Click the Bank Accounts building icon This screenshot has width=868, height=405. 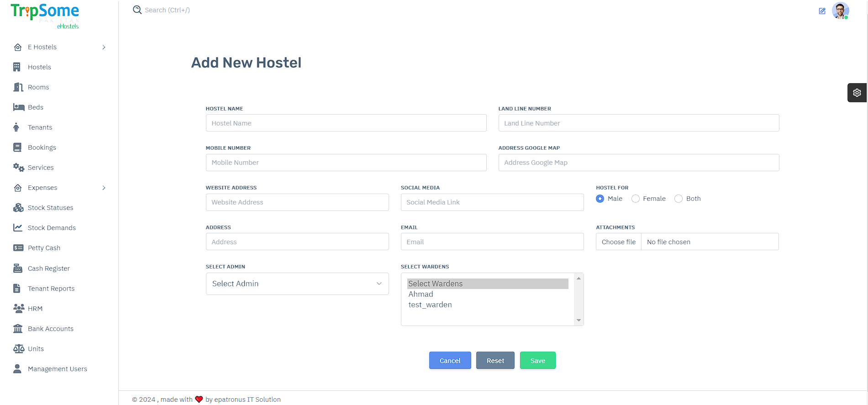pos(18,329)
